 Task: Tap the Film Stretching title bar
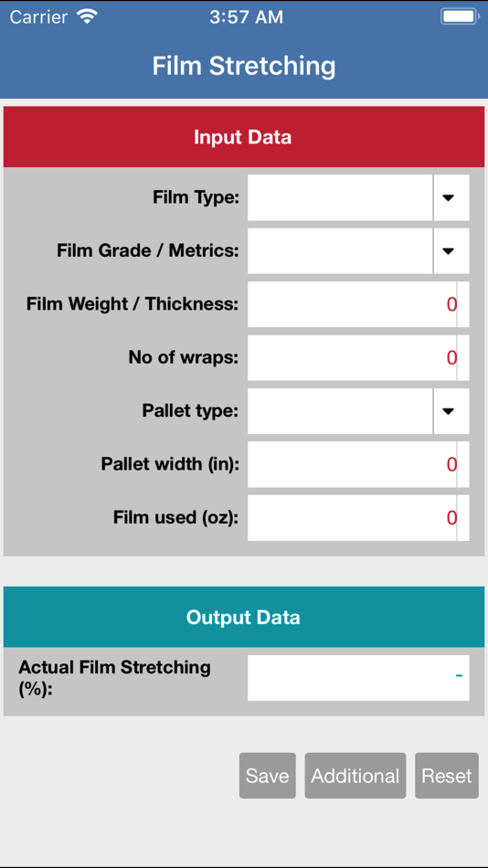pos(244,66)
